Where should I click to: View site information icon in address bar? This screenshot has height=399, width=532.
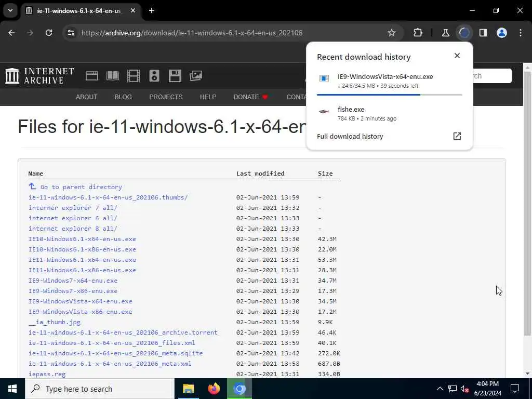(71, 33)
